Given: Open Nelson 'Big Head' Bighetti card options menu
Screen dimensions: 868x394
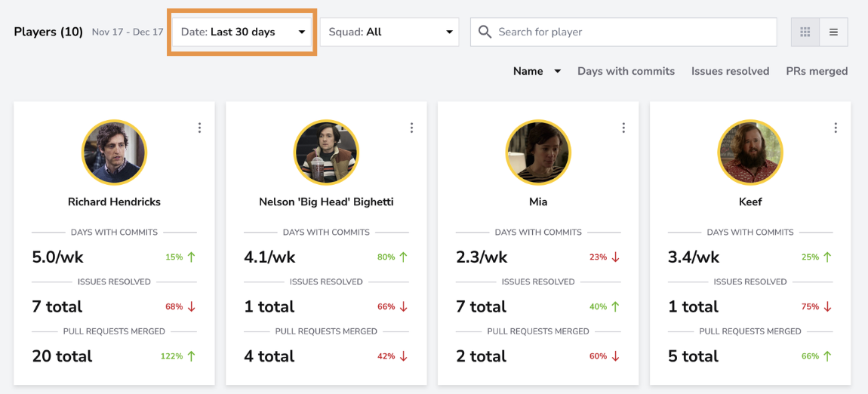Looking at the screenshot, I should (411, 128).
